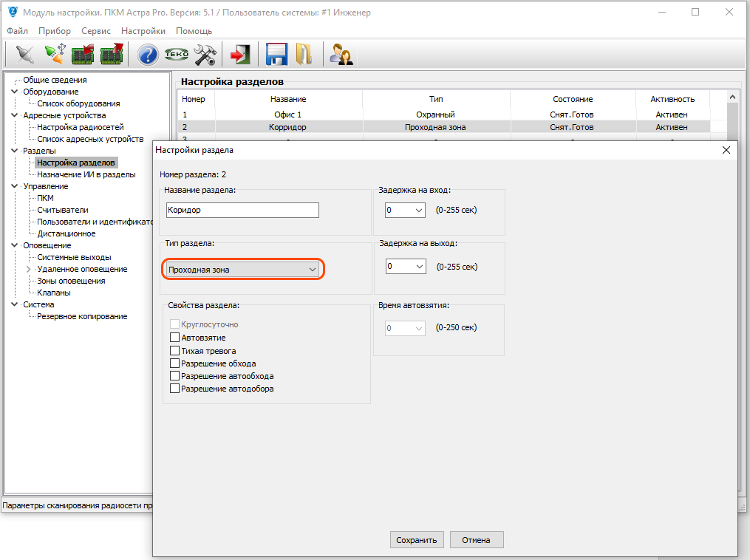
Task: Select Резервное копирование in the tree
Action: (82, 317)
